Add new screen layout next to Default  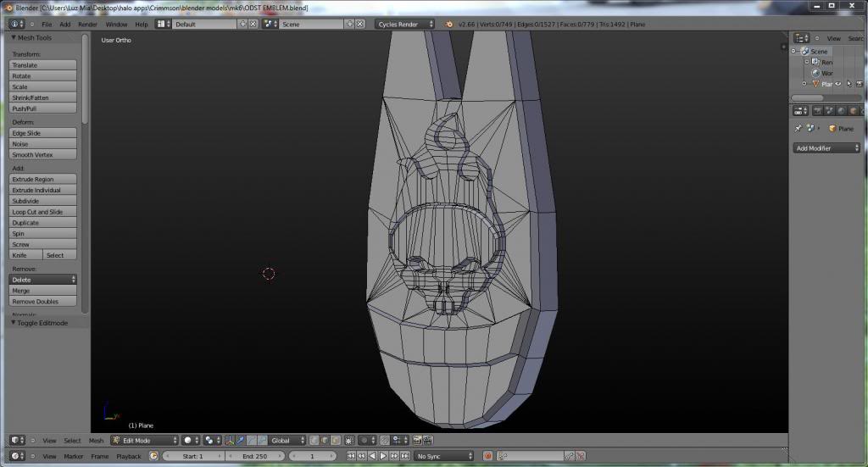click(242, 24)
